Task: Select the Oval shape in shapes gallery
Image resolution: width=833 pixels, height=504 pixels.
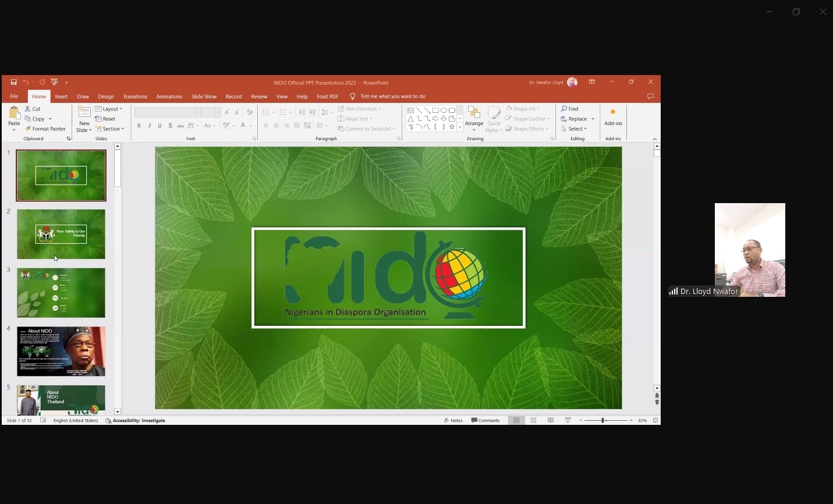Action: click(x=444, y=110)
